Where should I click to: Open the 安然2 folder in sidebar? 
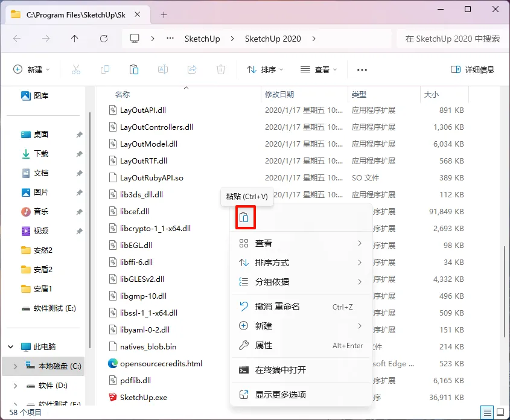click(x=36, y=250)
